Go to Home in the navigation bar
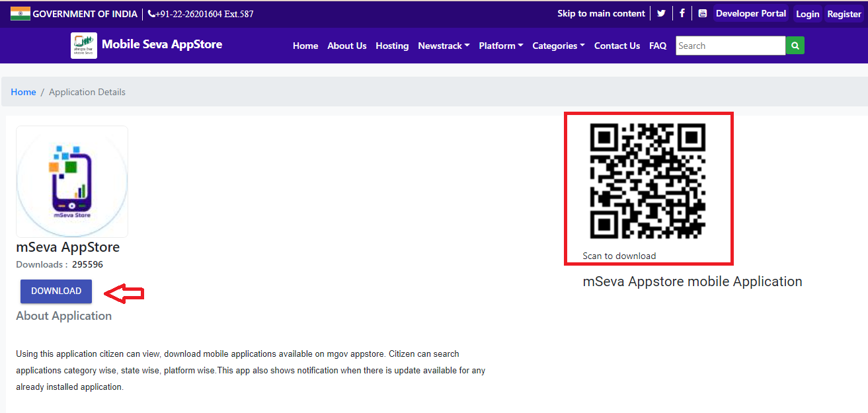The height and width of the screenshot is (413, 868). click(305, 46)
